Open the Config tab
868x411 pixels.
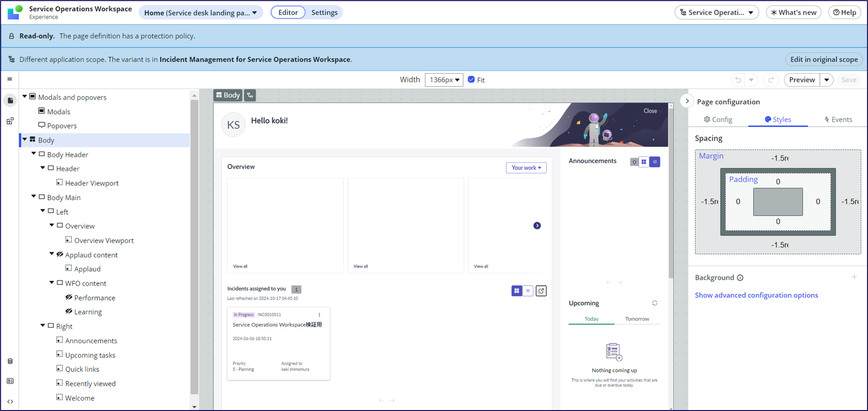[x=718, y=119]
